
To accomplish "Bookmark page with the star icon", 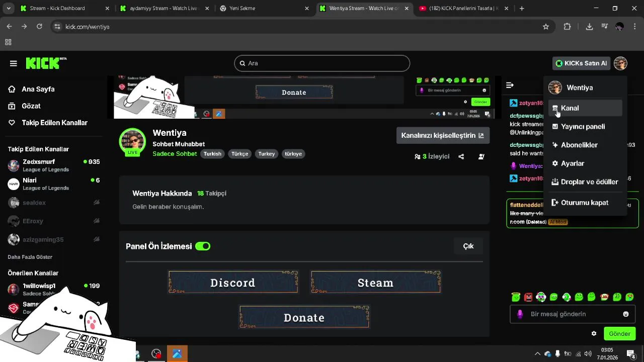I will [546, 27].
